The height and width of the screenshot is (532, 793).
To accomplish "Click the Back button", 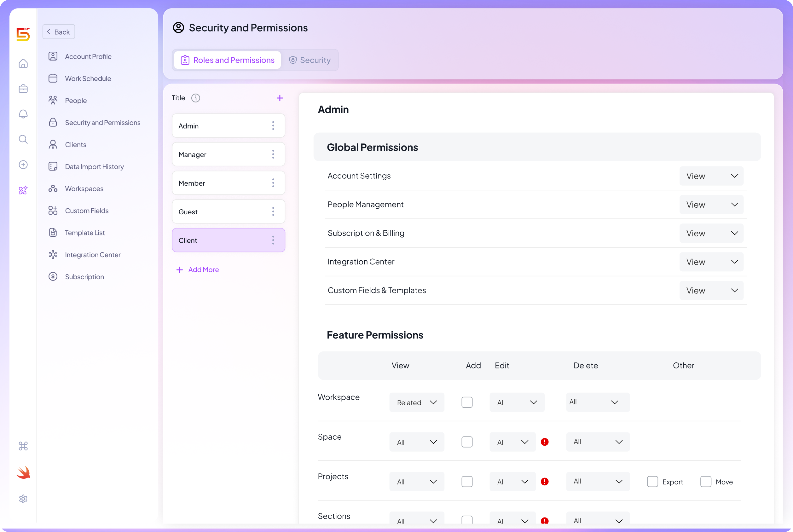I will coord(58,32).
